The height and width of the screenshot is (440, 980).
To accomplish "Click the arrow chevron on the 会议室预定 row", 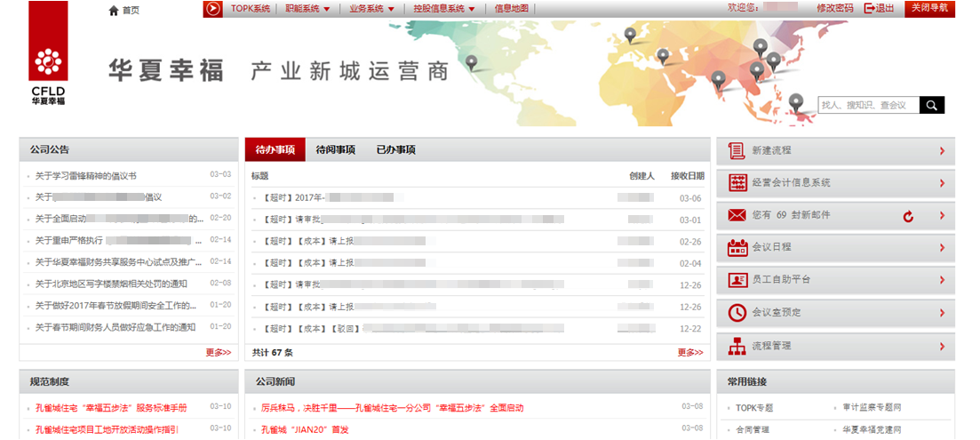I will (942, 313).
